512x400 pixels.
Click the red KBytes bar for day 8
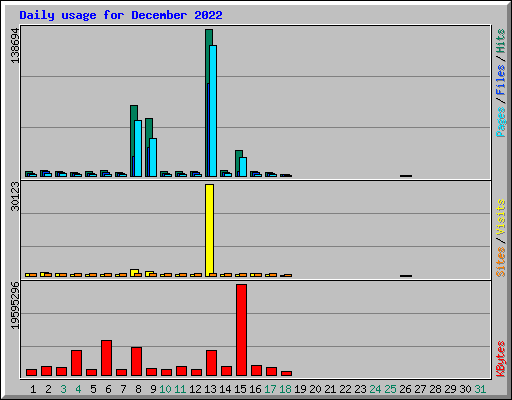(x=136, y=362)
